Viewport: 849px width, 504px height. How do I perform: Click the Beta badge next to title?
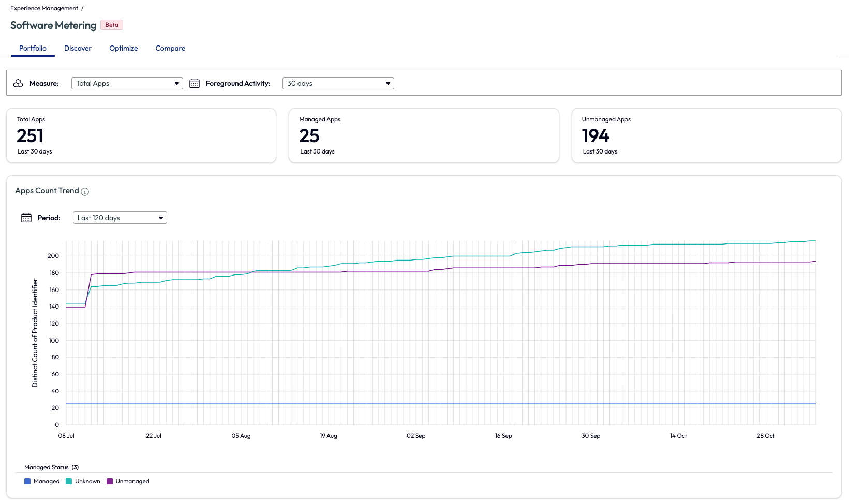point(112,25)
